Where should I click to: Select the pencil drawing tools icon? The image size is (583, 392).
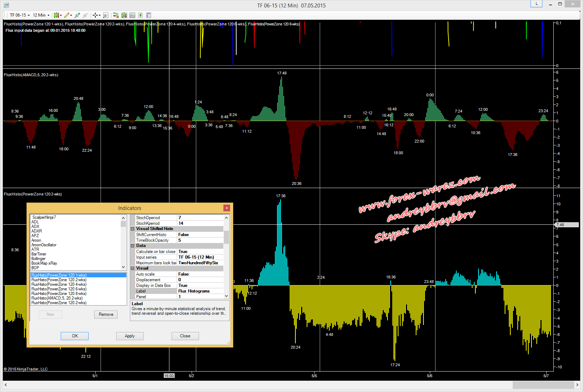tap(67, 15)
